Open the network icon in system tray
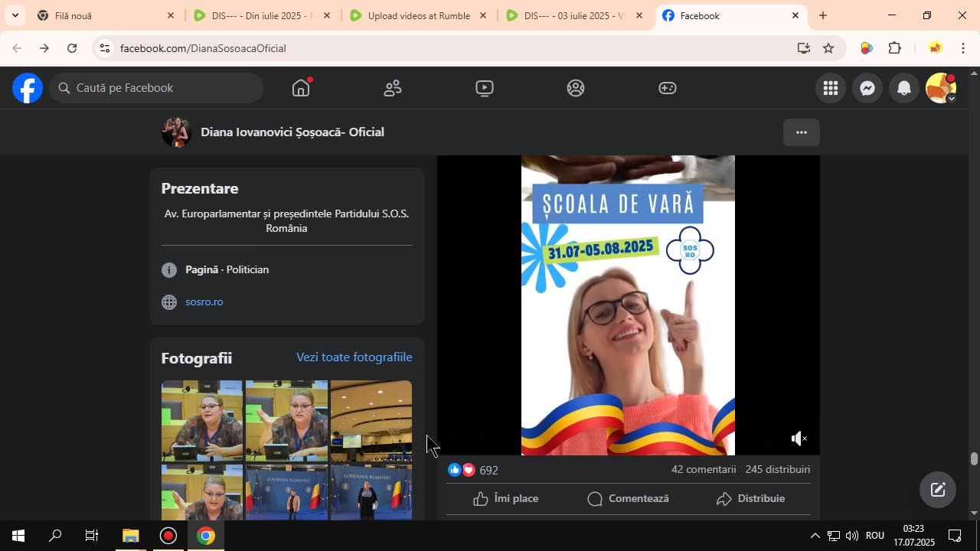The height and width of the screenshot is (551, 980). [834, 536]
